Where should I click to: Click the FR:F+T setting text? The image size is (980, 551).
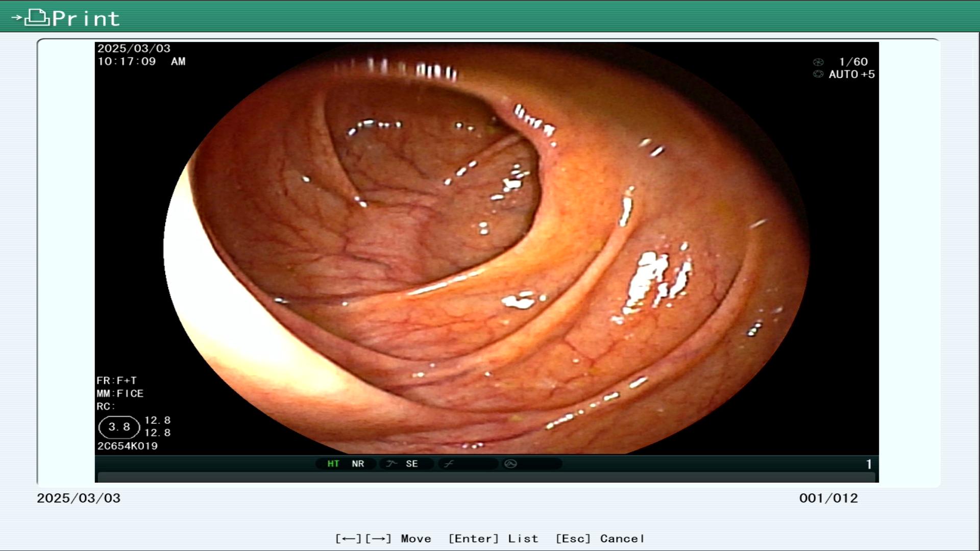pyautogui.click(x=117, y=381)
